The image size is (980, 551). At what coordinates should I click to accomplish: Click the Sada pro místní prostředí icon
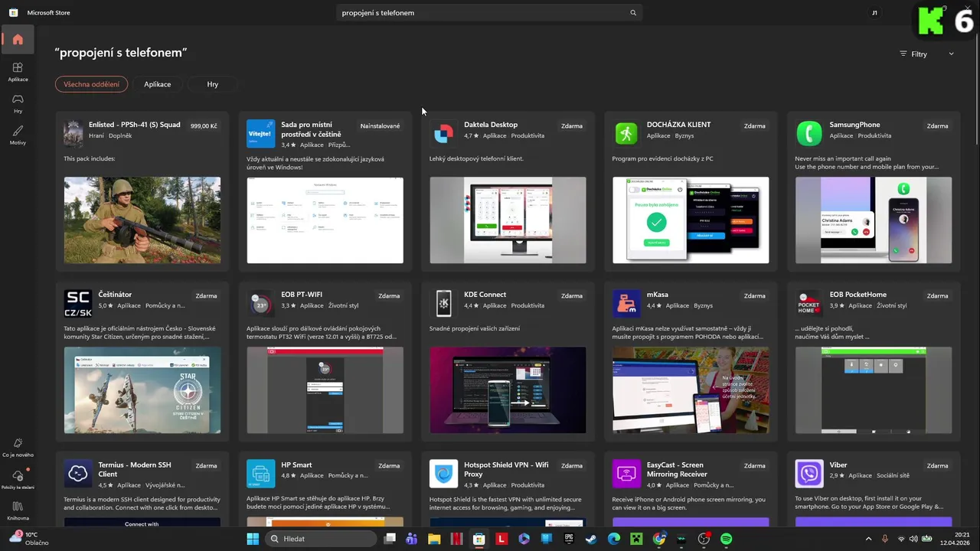click(261, 133)
